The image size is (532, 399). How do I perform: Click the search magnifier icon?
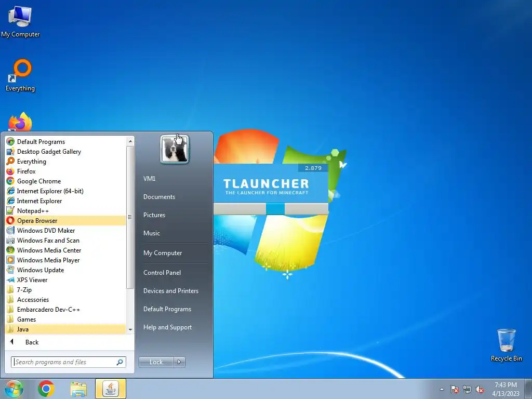(120, 362)
